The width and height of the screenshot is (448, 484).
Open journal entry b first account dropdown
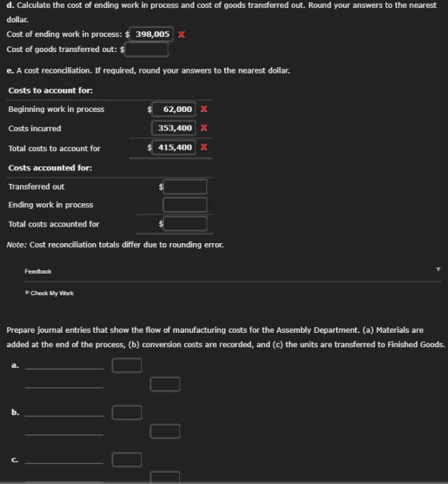point(64,413)
